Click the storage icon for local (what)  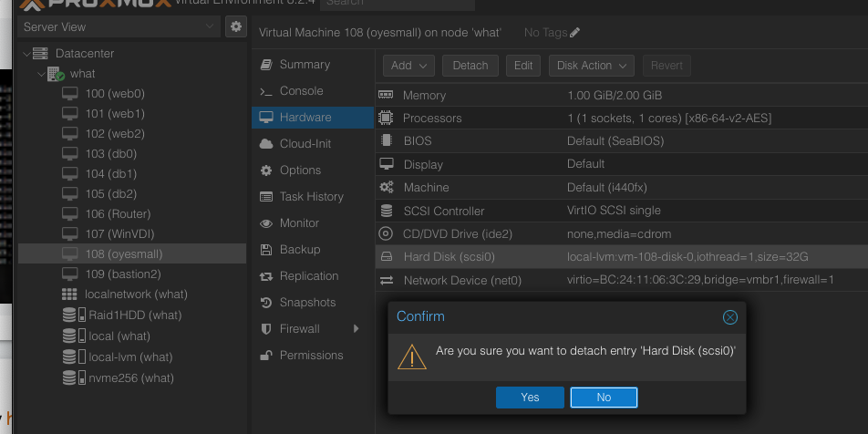[x=74, y=336]
